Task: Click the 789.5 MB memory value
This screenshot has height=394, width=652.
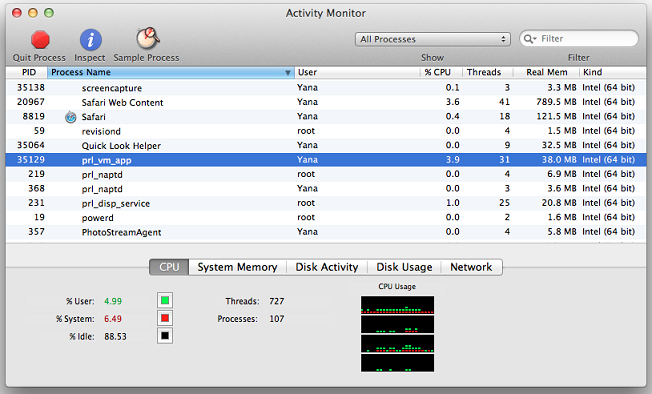Action: [556, 102]
